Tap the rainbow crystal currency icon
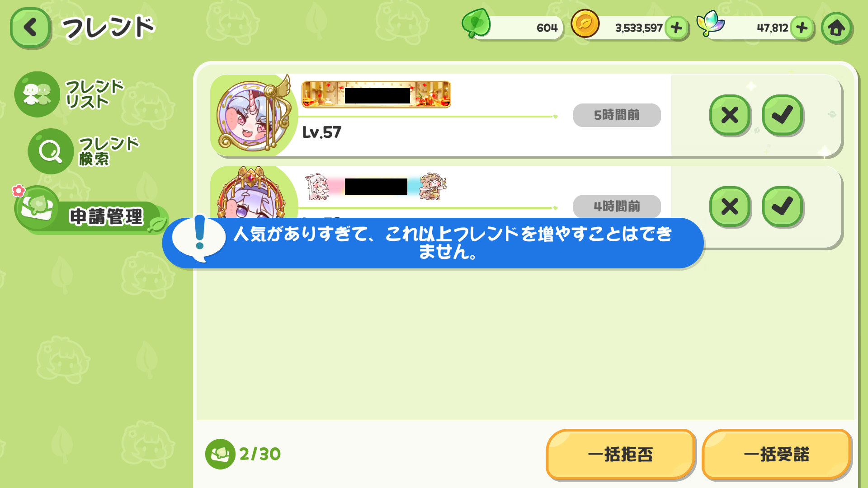Image resolution: width=868 pixels, height=488 pixels. click(x=710, y=23)
